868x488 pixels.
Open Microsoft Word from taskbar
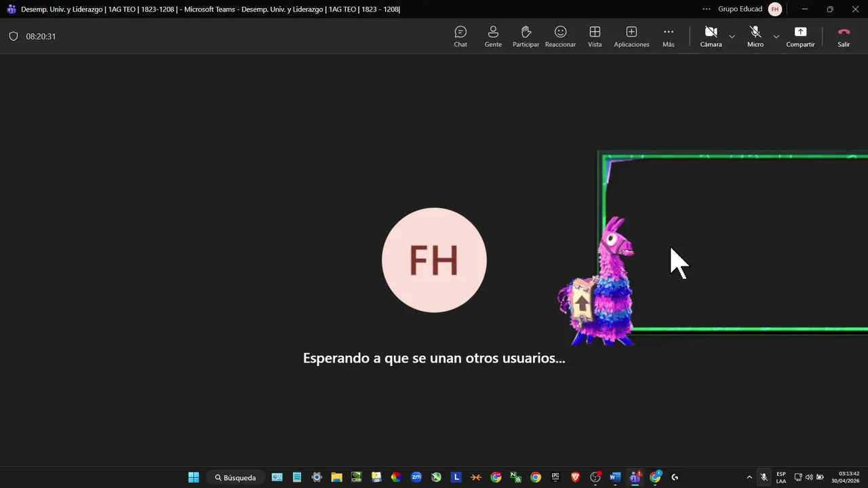pyautogui.click(x=615, y=477)
